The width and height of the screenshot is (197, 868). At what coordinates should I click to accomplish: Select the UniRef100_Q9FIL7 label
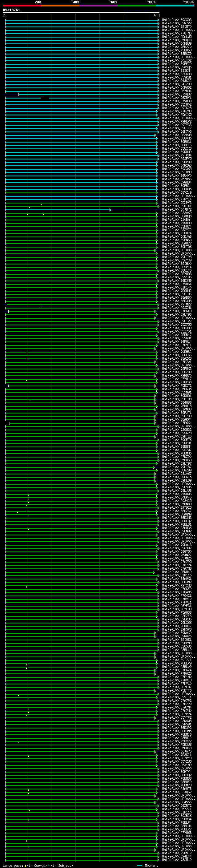tap(177, 128)
